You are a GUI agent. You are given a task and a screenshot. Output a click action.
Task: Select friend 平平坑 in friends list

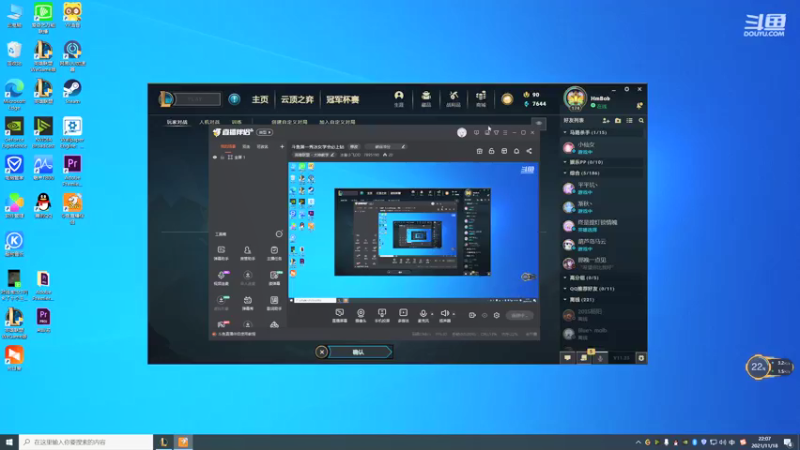pyautogui.click(x=602, y=189)
